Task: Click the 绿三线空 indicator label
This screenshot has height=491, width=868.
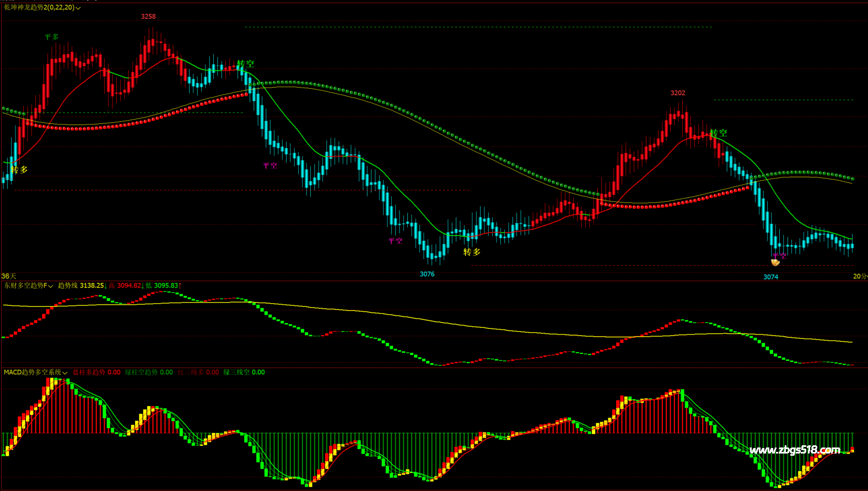Action: pyautogui.click(x=244, y=373)
